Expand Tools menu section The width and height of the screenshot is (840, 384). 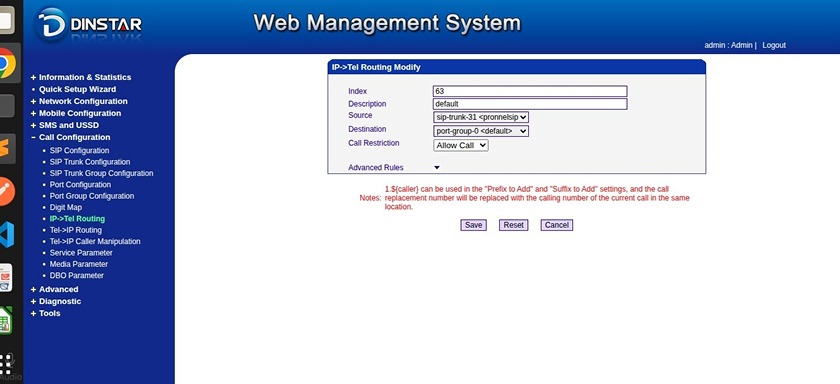tap(49, 313)
